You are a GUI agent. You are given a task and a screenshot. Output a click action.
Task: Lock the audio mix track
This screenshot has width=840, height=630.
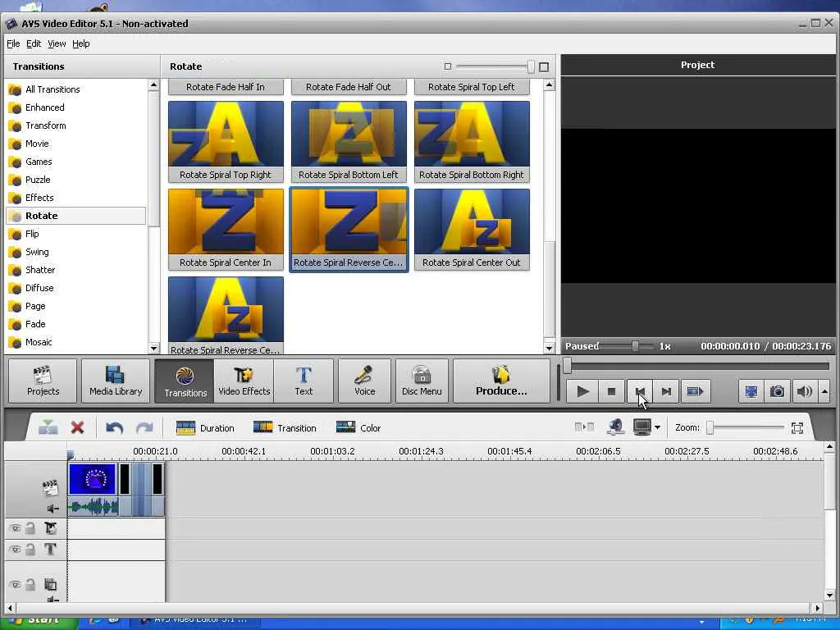coord(30,585)
